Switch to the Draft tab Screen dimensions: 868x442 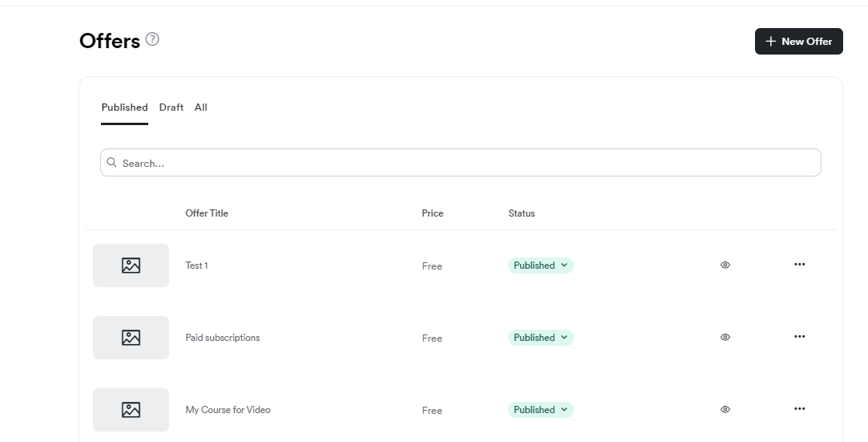pyautogui.click(x=171, y=107)
